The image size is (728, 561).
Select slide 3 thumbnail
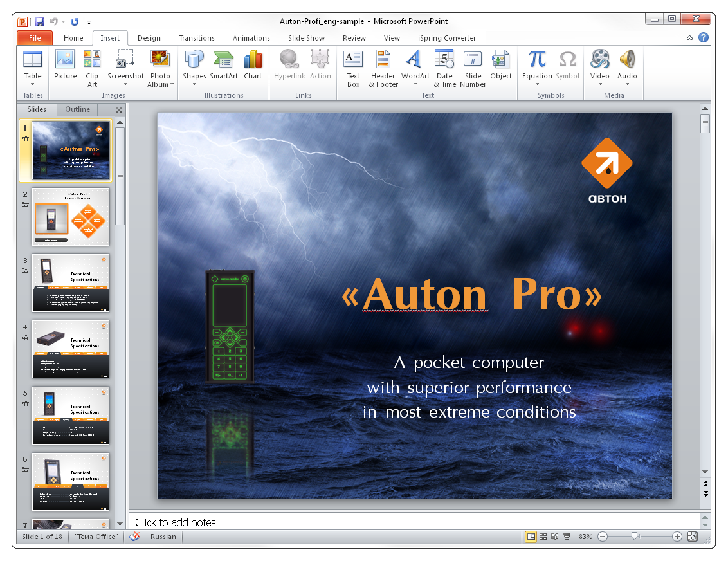click(x=71, y=283)
